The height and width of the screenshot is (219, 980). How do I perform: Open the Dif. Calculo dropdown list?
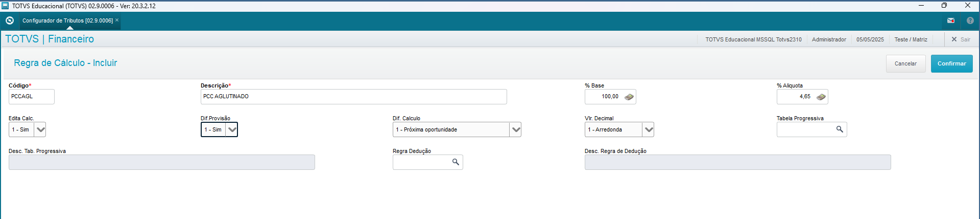[516, 129]
